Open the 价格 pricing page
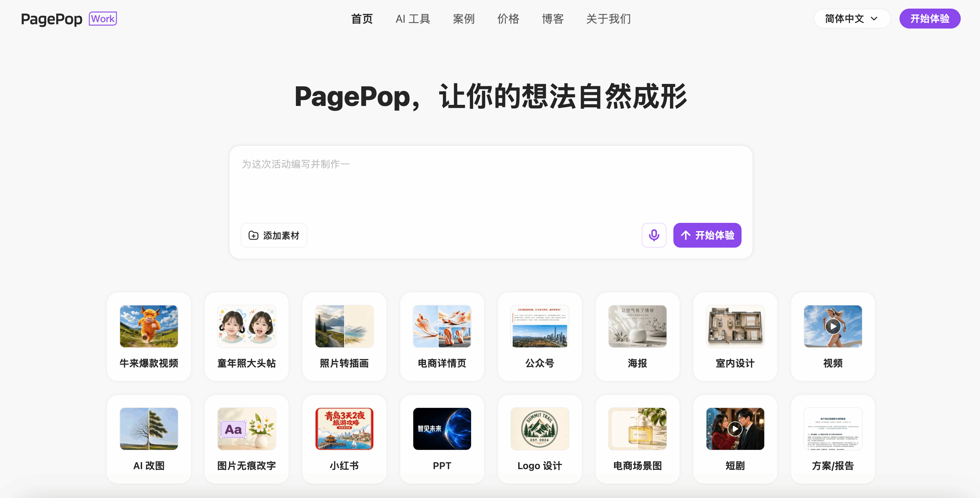Viewport: 980px width, 498px height. click(508, 19)
